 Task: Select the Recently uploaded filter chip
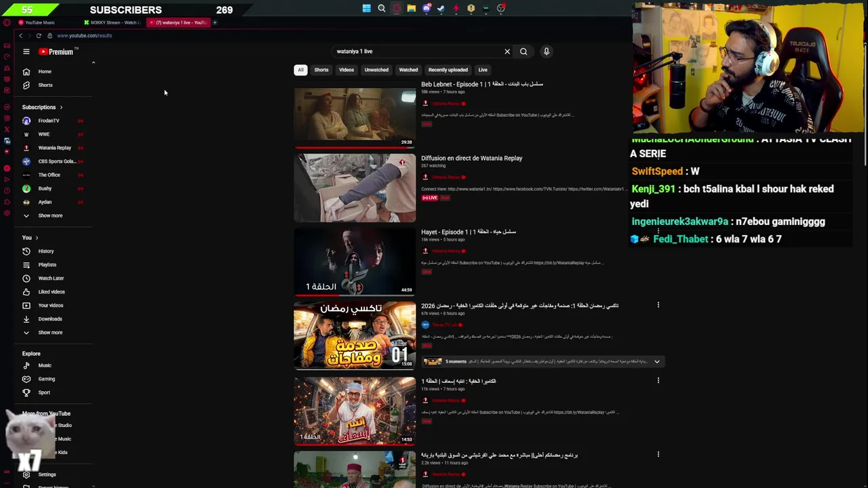448,70
